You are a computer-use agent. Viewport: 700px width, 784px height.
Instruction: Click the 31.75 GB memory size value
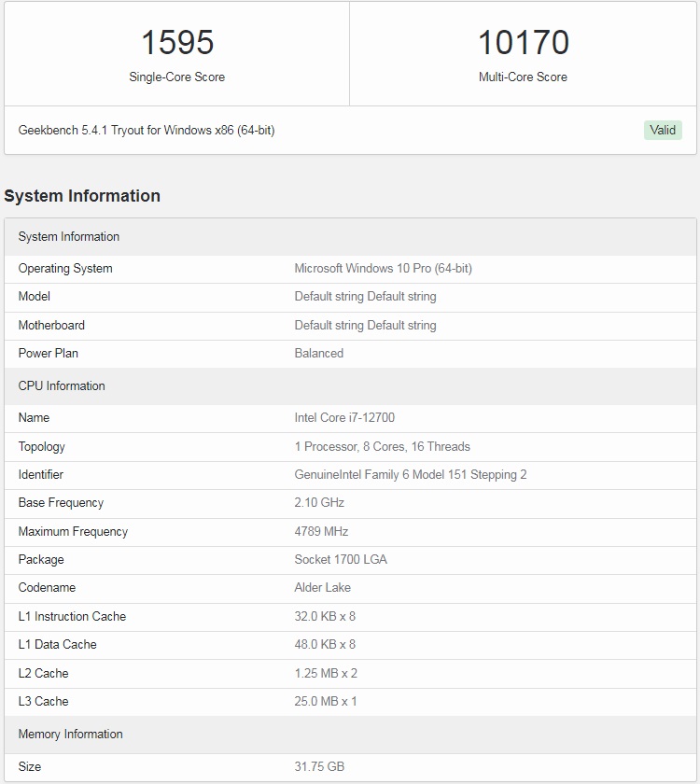click(319, 766)
